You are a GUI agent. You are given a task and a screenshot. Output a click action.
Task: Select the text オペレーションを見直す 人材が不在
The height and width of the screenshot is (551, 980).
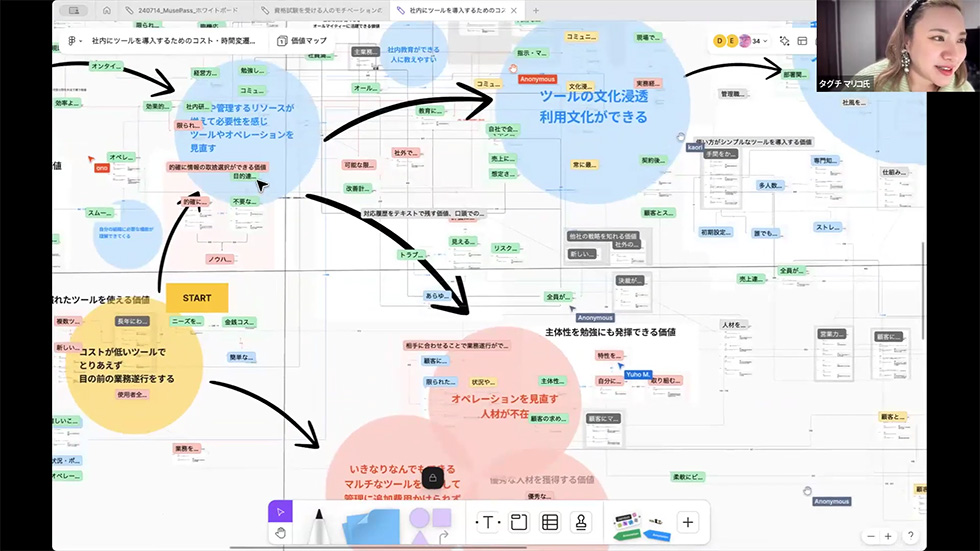504,406
